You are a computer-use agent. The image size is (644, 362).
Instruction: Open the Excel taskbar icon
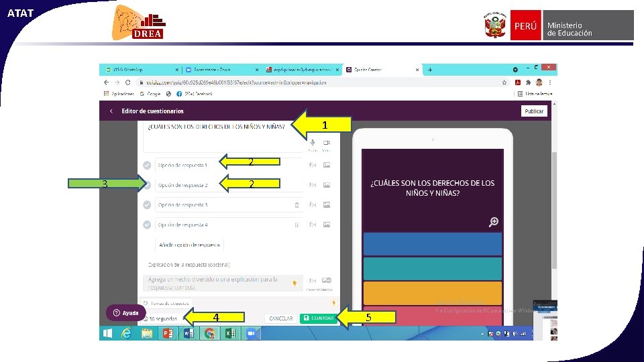(x=230, y=333)
